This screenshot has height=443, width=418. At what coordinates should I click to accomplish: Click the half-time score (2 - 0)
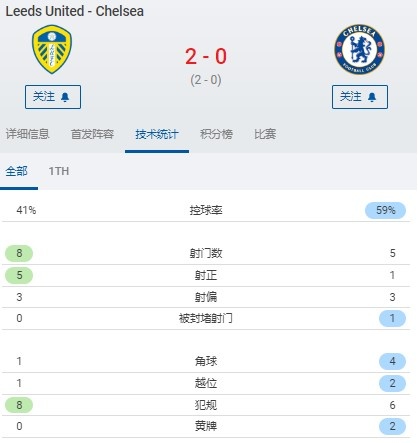point(206,80)
